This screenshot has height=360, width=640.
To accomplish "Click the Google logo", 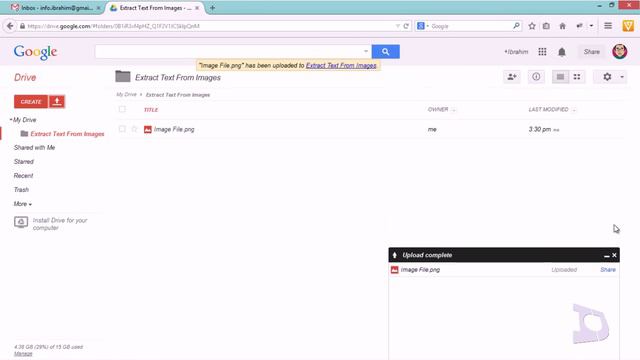I will click(36, 52).
